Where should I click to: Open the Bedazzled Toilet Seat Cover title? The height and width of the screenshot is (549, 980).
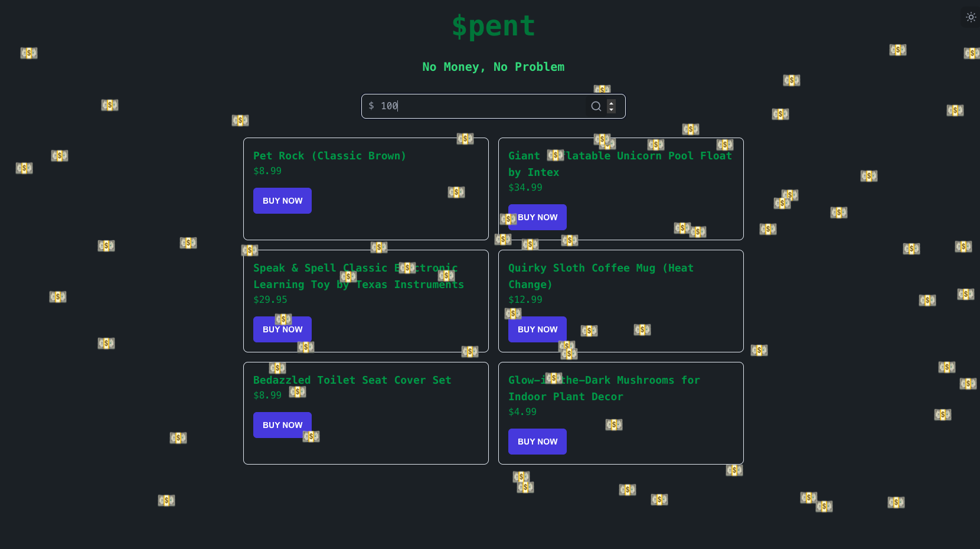[352, 380]
